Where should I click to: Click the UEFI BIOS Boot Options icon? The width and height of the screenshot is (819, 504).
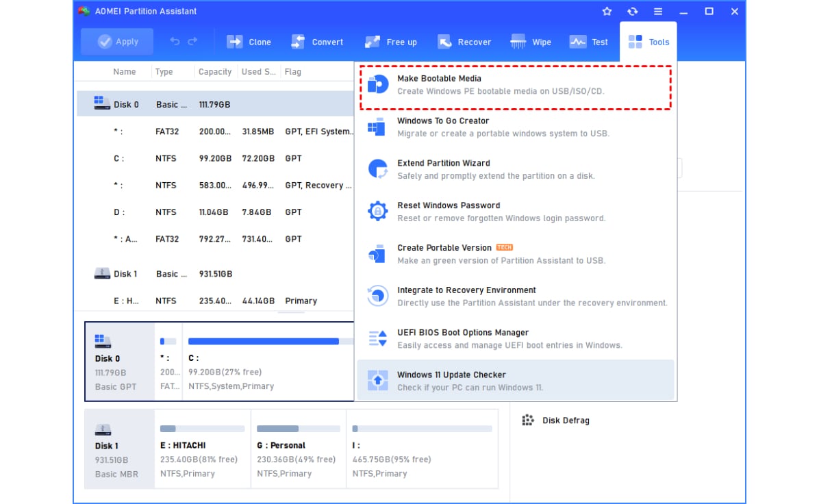(x=377, y=338)
